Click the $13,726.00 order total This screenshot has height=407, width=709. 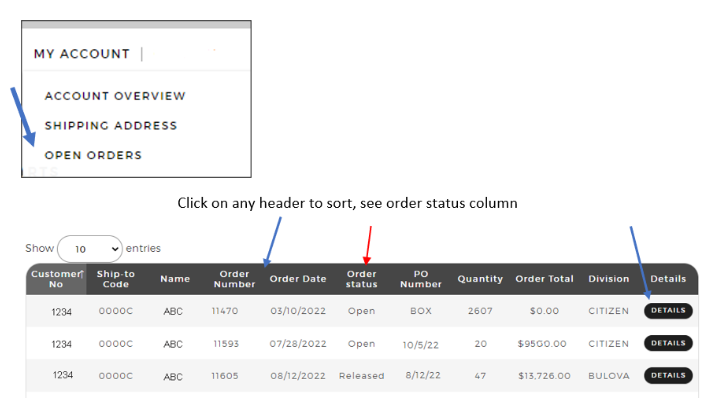[544, 376]
